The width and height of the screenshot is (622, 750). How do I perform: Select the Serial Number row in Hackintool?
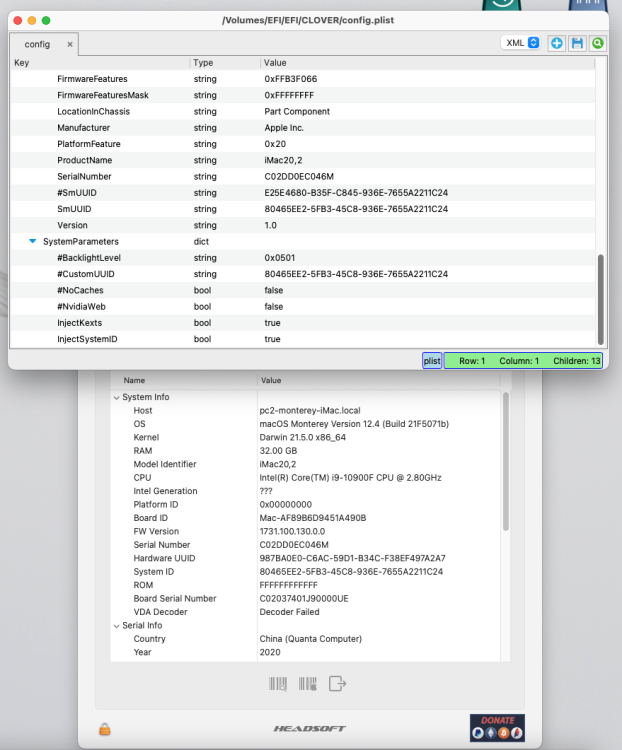(x=306, y=544)
